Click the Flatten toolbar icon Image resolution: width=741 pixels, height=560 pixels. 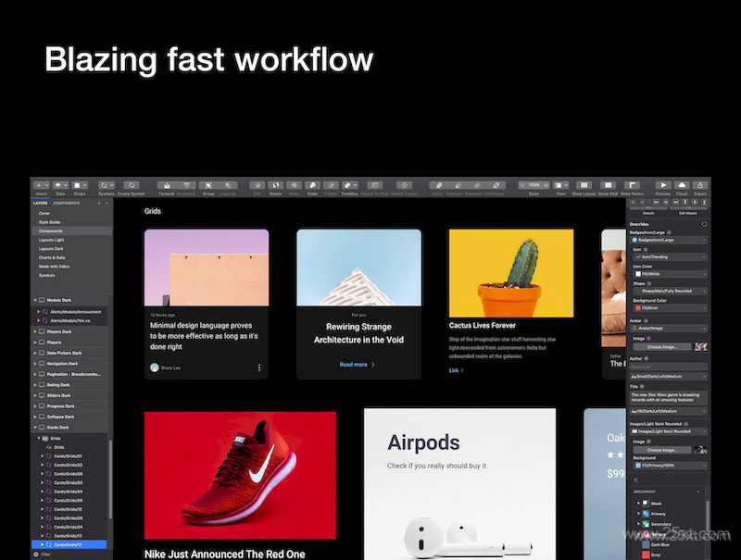[x=331, y=185]
